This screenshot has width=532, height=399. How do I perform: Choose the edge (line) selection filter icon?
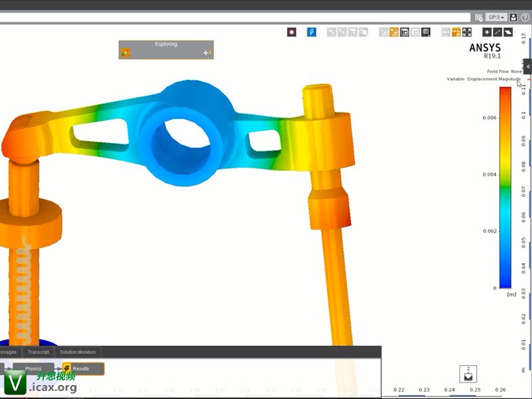pyautogui.click(x=497, y=32)
